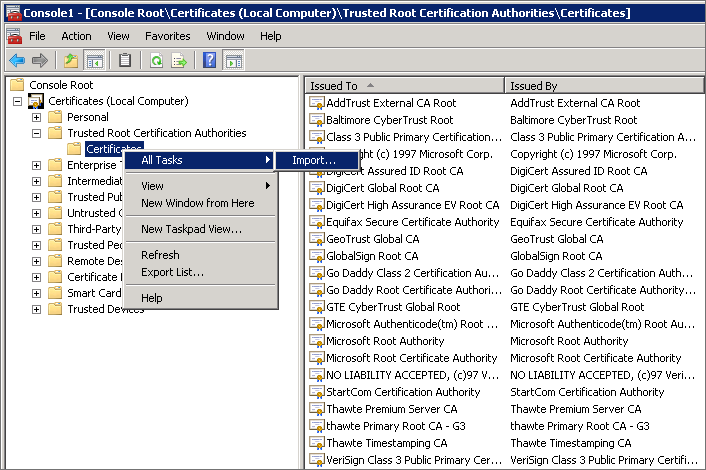The height and width of the screenshot is (470, 706).
Task: Expand the Personal store node
Action: (36, 118)
